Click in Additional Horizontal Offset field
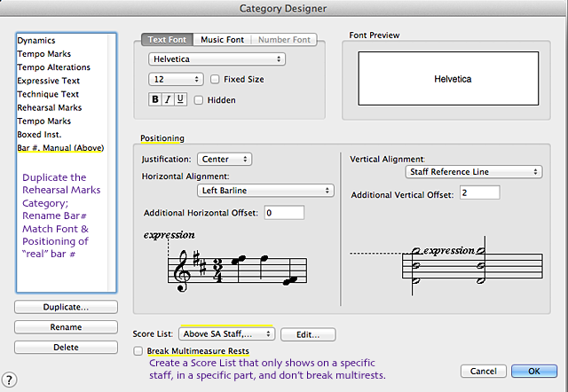 [x=284, y=212]
